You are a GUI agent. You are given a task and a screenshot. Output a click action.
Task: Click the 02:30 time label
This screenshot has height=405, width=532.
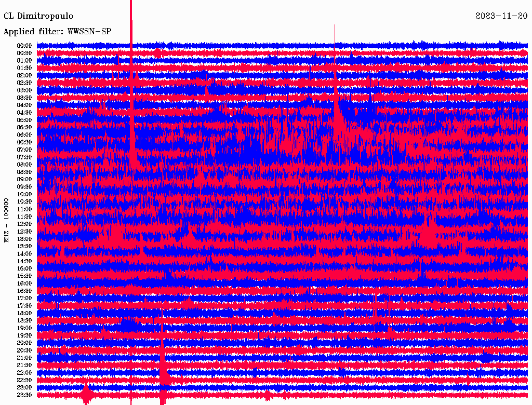click(x=24, y=83)
